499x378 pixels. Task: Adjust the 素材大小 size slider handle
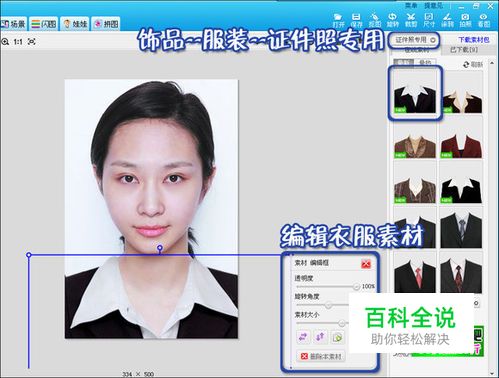pos(342,323)
